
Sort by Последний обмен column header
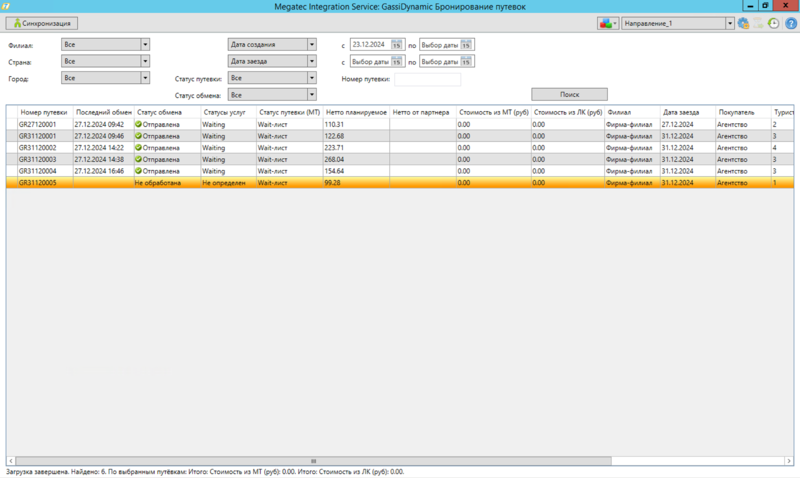click(102, 112)
